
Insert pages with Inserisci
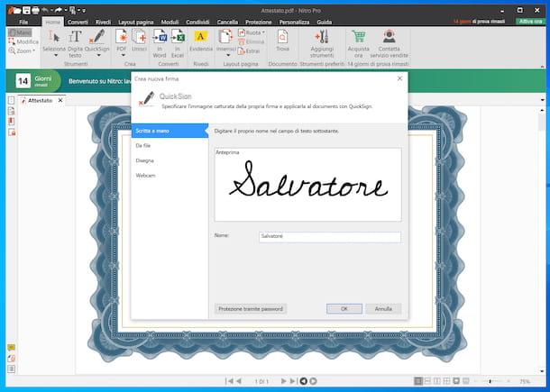226,41
